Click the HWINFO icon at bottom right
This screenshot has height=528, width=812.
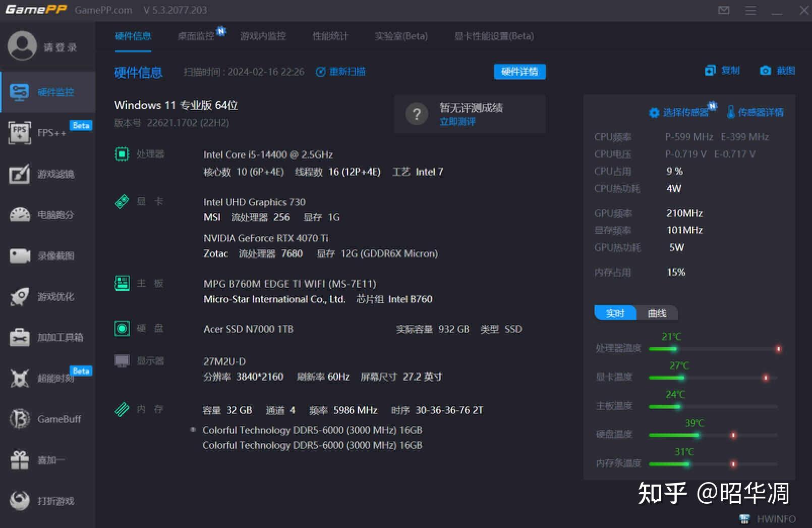coord(744,518)
